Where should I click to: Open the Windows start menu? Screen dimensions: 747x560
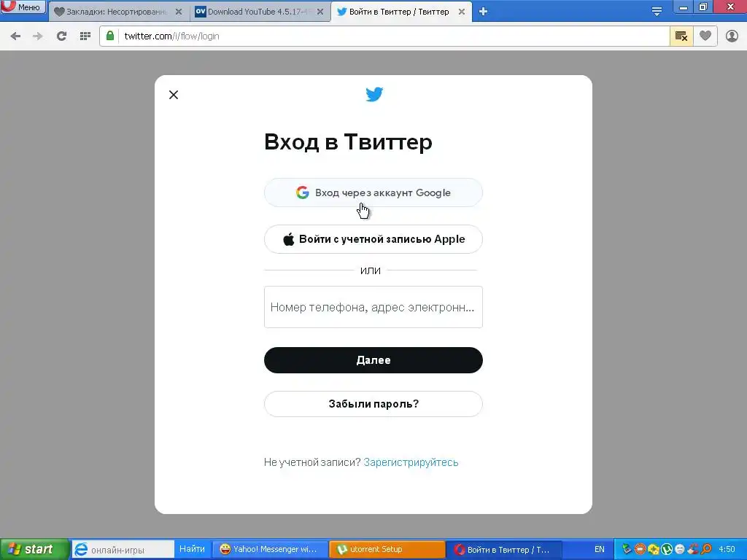pyautogui.click(x=34, y=549)
